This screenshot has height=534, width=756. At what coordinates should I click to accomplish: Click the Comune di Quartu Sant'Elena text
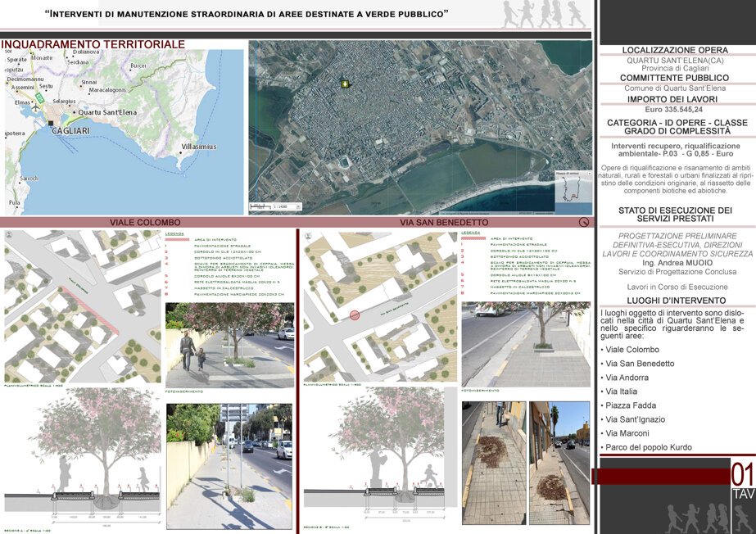point(675,88)
